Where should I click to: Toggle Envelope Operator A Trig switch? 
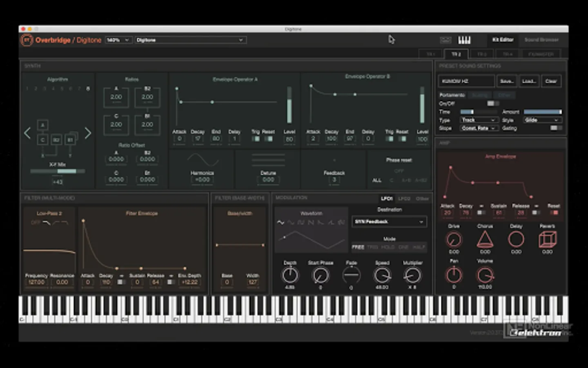tap(256, 139)
